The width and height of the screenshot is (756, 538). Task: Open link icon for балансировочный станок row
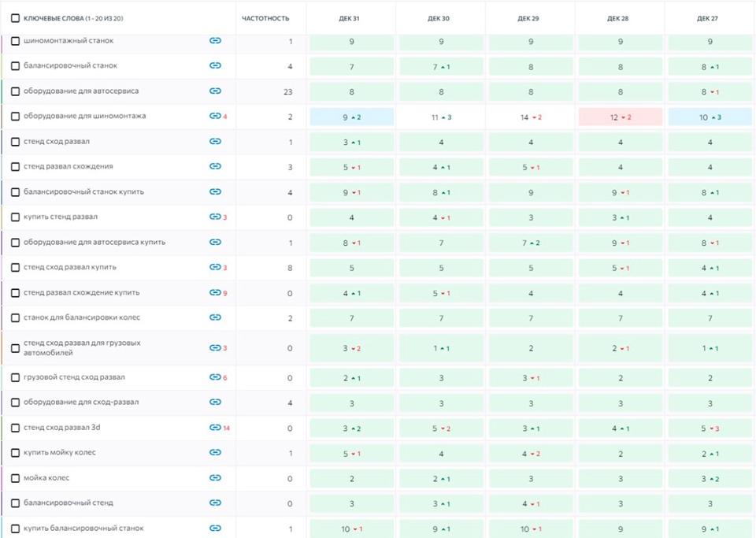[215, 66]
